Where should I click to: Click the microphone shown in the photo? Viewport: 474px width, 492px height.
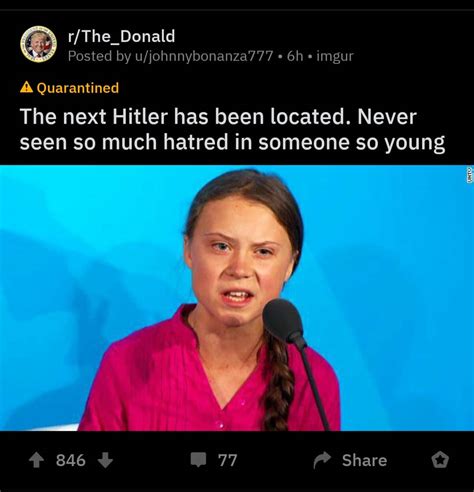click(284, 322)
